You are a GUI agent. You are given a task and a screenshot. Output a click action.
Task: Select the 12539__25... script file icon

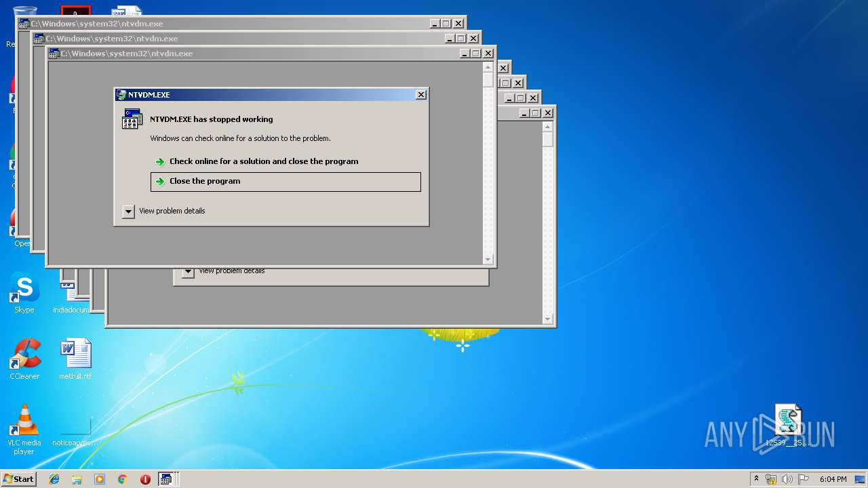(788, 426)
